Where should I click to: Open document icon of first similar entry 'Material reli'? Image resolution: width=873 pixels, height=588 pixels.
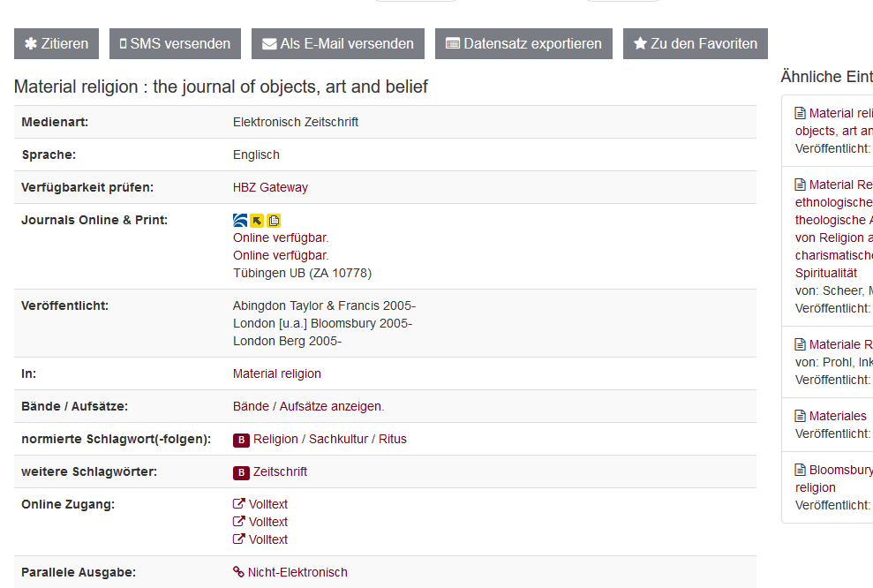800,113
